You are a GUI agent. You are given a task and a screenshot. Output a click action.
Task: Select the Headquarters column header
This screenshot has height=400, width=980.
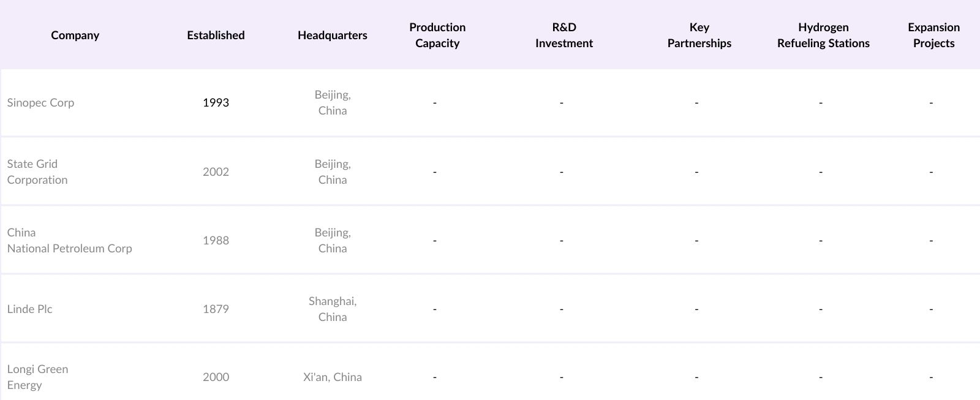point(333,36)
